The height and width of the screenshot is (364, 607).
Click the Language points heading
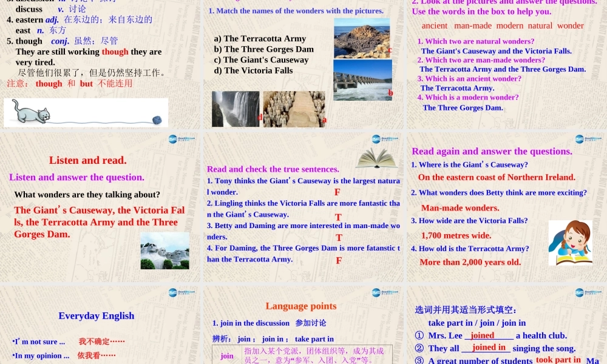[301, 306]
